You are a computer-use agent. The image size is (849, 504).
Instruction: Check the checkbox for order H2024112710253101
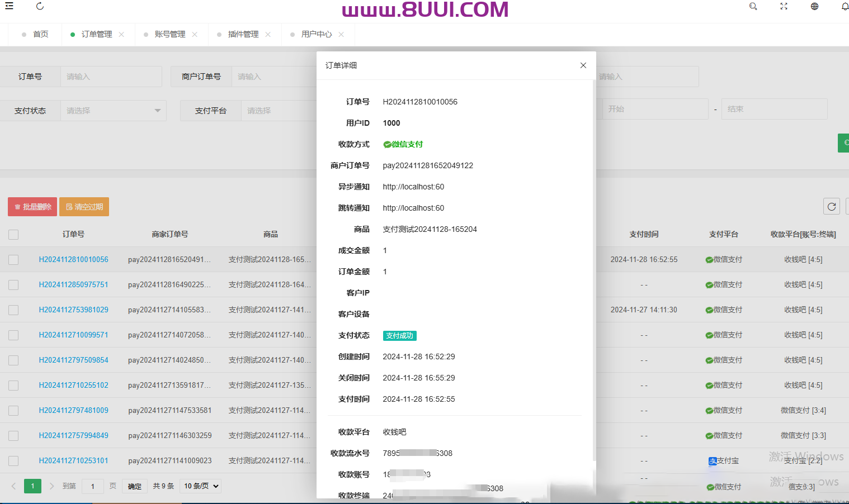click(x=13, y=460)
